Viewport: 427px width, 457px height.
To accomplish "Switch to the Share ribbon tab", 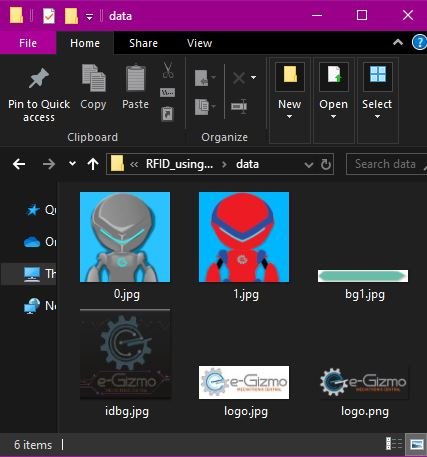I will pos(143,43).
